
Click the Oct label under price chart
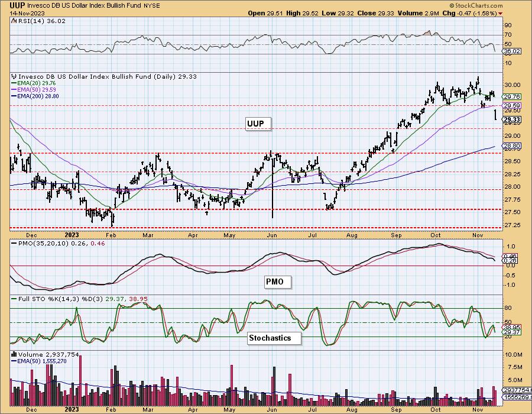click(435, 235)
